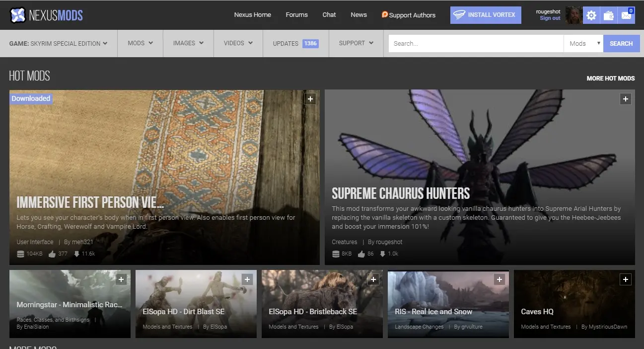Open the search scope Mods dropdown
The width and height of the screenshot is (644, 349).
[x=583, y=43]
